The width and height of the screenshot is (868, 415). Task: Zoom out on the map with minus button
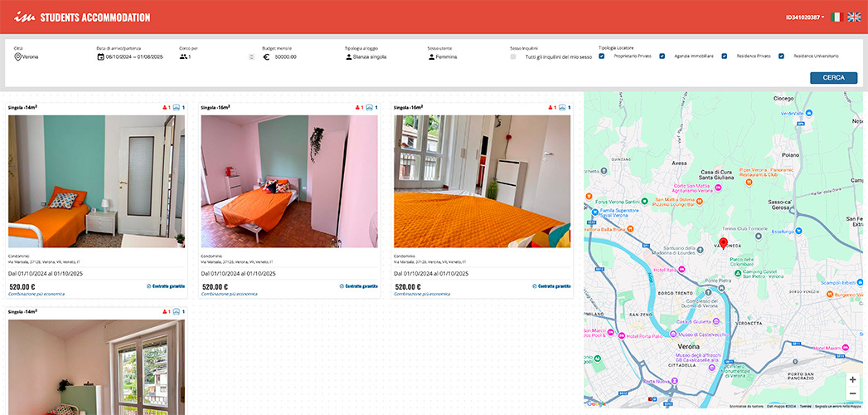point(852,393)
